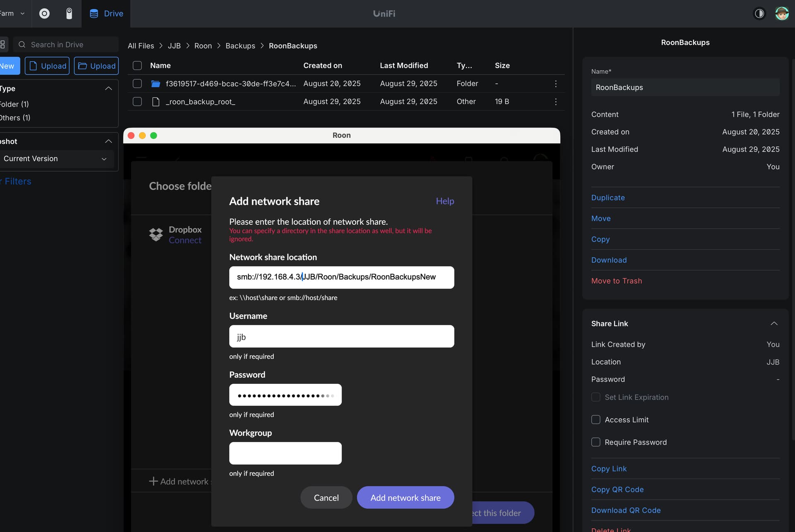Screen dimensions: 795x532
Task: Click the Workgroup input field
Action: pos(285,453)
